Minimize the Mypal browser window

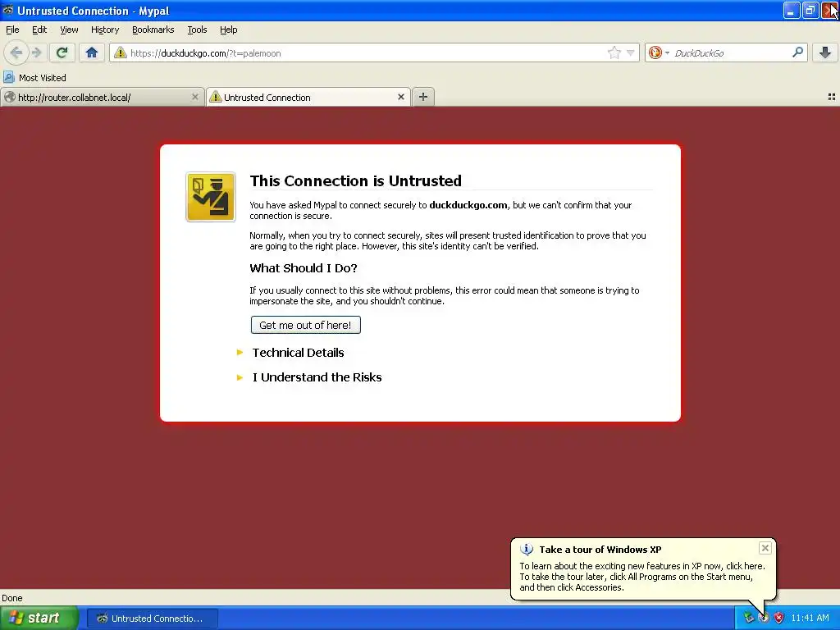pyautogui.click(x=791, y=10)
